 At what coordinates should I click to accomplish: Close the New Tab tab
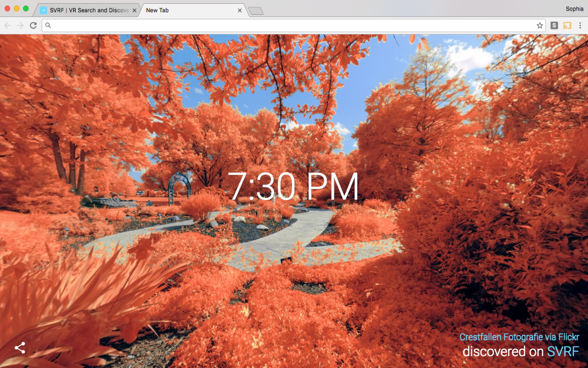240,10
